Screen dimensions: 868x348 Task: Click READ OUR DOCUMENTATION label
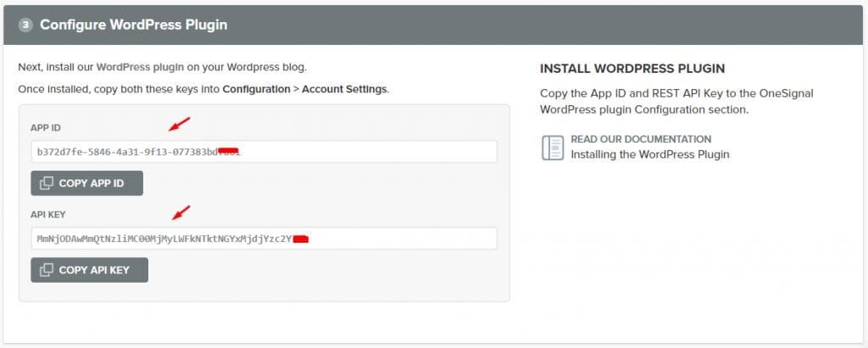point(641,139)
